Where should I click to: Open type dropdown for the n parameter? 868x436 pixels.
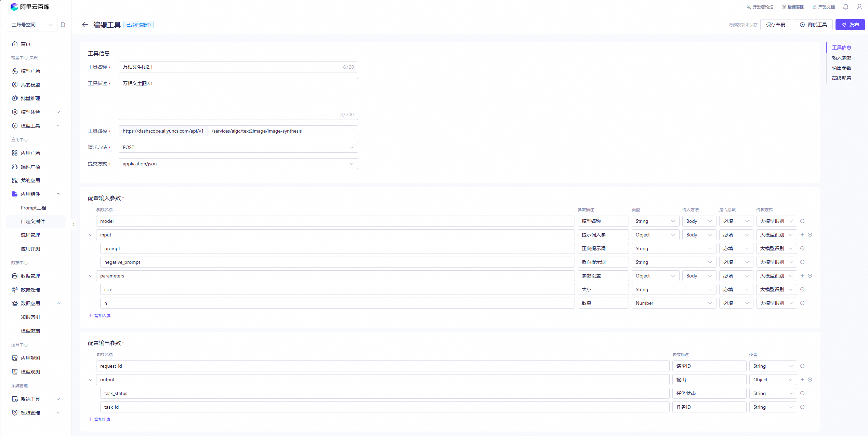(x=673, y=303)
